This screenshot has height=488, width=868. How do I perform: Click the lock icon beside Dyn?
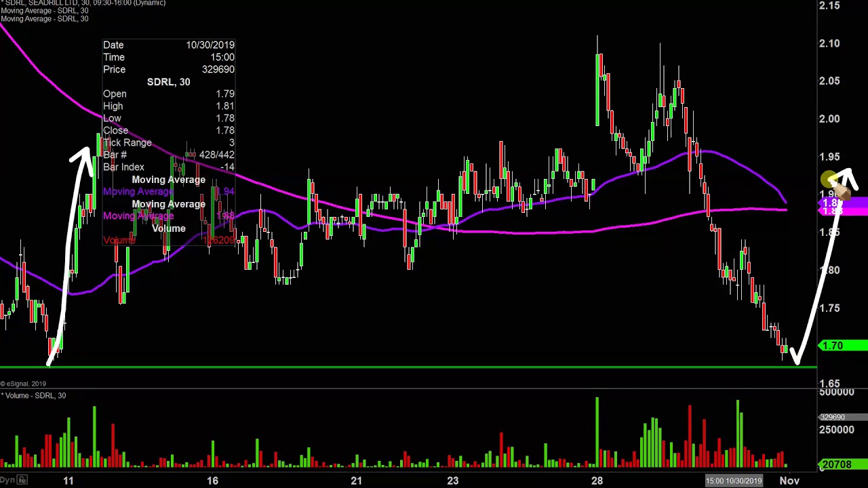point(22,480)
